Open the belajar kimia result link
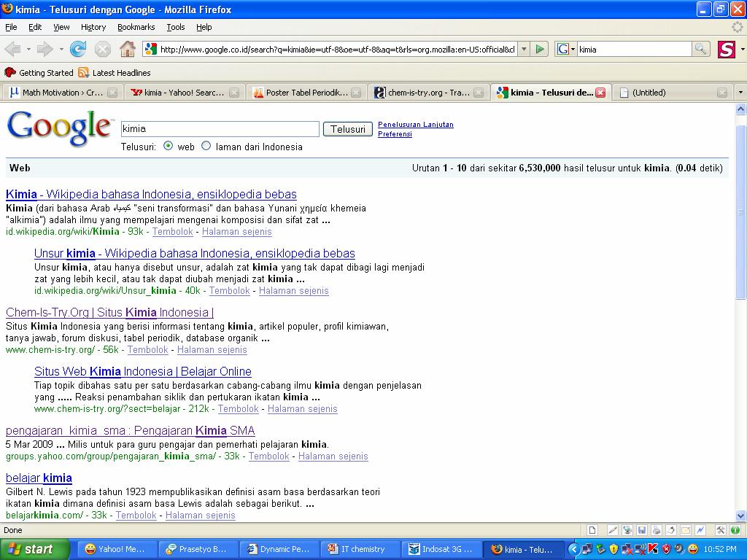 tap(39, 478)
